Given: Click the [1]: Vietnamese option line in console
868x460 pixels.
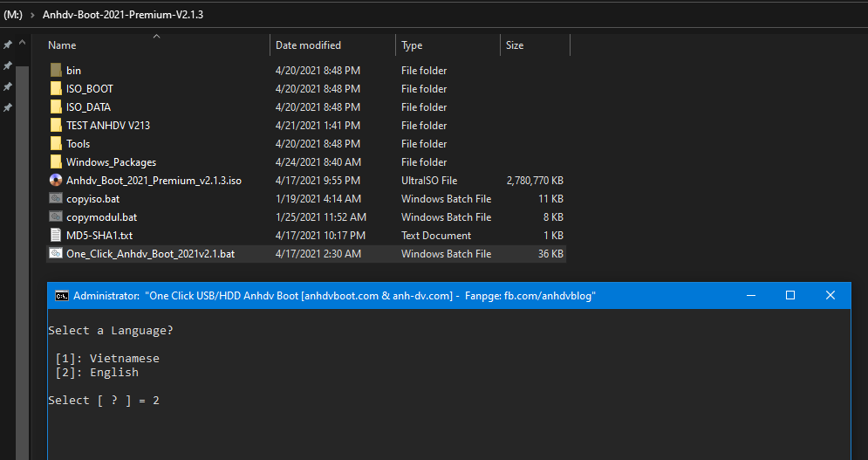Looking at the screenshot, I should [x=107, y=358].
